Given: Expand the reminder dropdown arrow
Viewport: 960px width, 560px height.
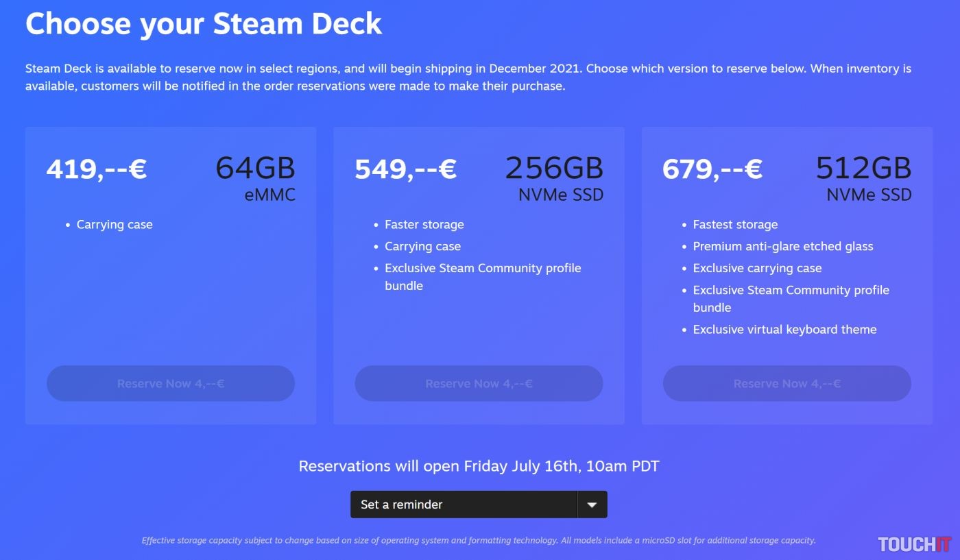Looking at the screenshot, I should [x=592, y=504].
